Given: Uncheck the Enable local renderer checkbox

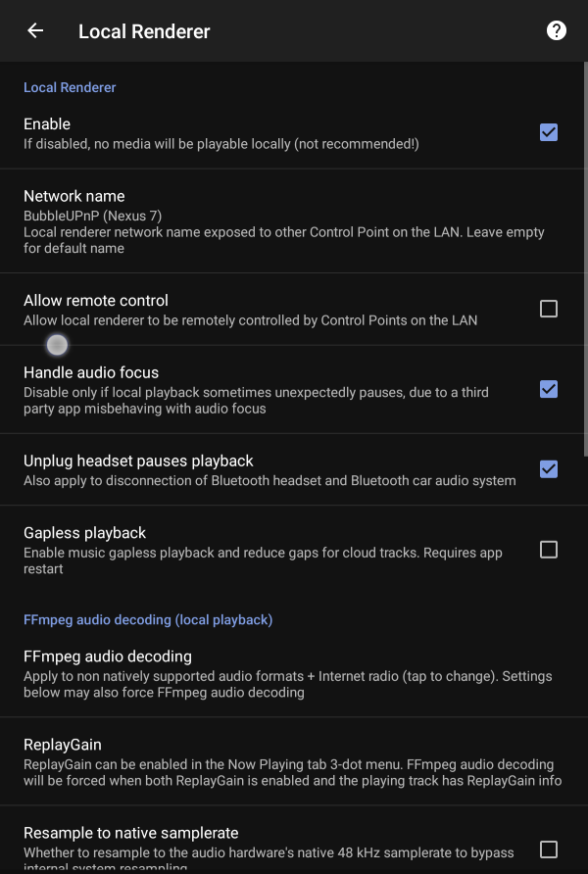Looking at the screenshot, I should click(x=549, y=132).
